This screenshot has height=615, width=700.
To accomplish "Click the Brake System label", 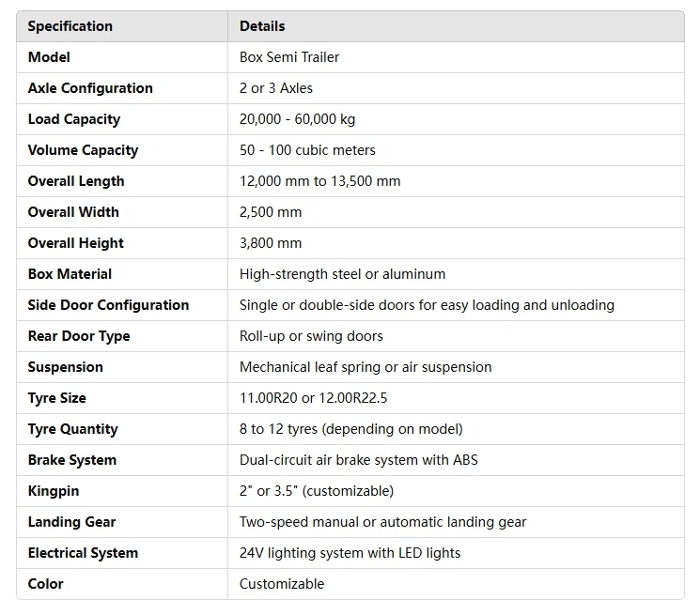I will tap(72, 460).
